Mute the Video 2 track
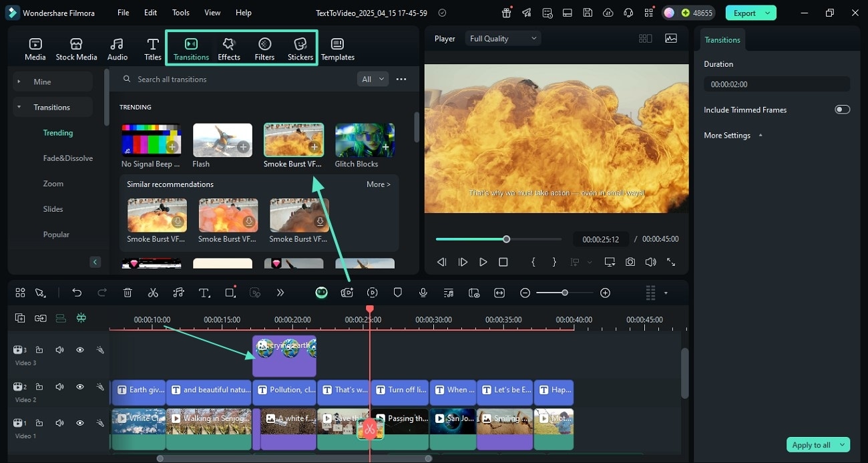This screenshot has width=868, height=463. (59, 387)
